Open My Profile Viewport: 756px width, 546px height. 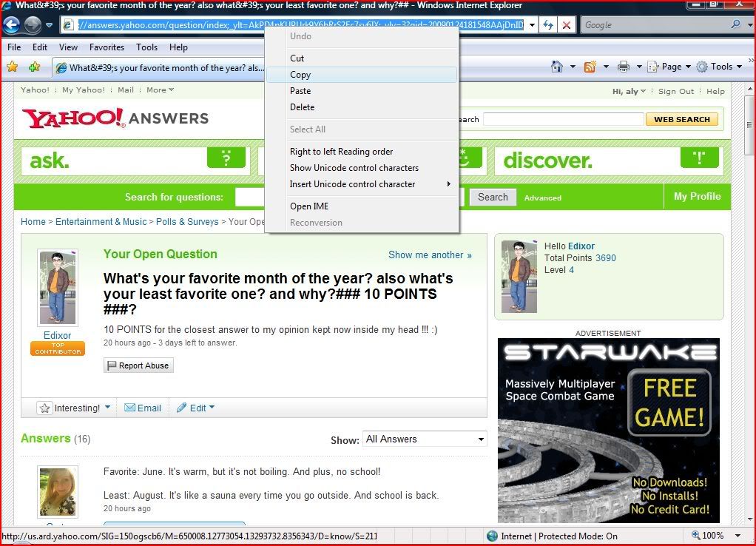697,196
